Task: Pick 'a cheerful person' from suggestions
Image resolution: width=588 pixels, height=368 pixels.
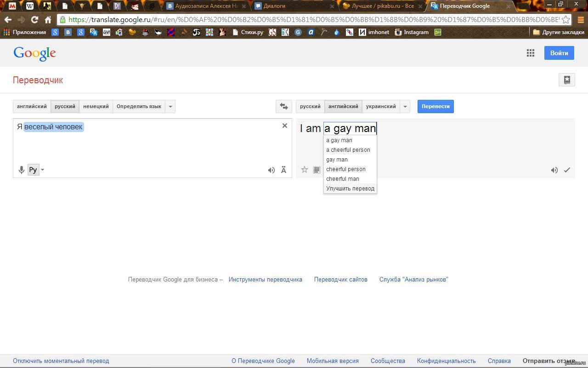Action: [348, 150]
